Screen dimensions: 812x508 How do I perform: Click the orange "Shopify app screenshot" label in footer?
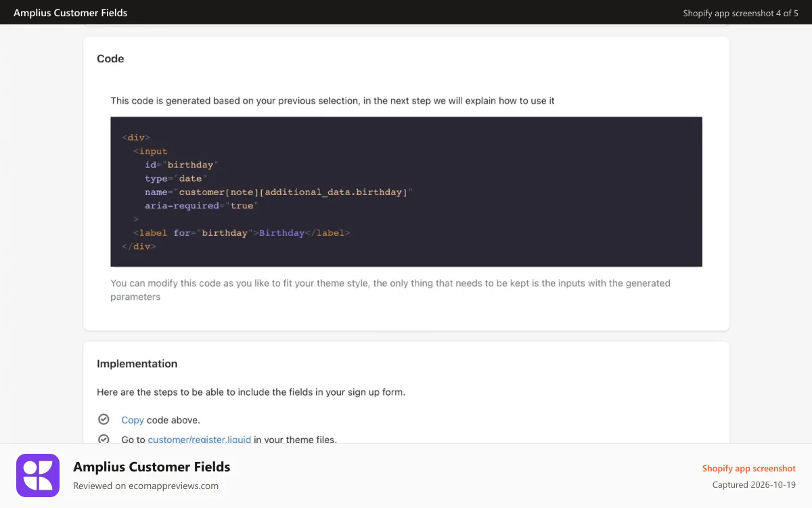point(749,468)
